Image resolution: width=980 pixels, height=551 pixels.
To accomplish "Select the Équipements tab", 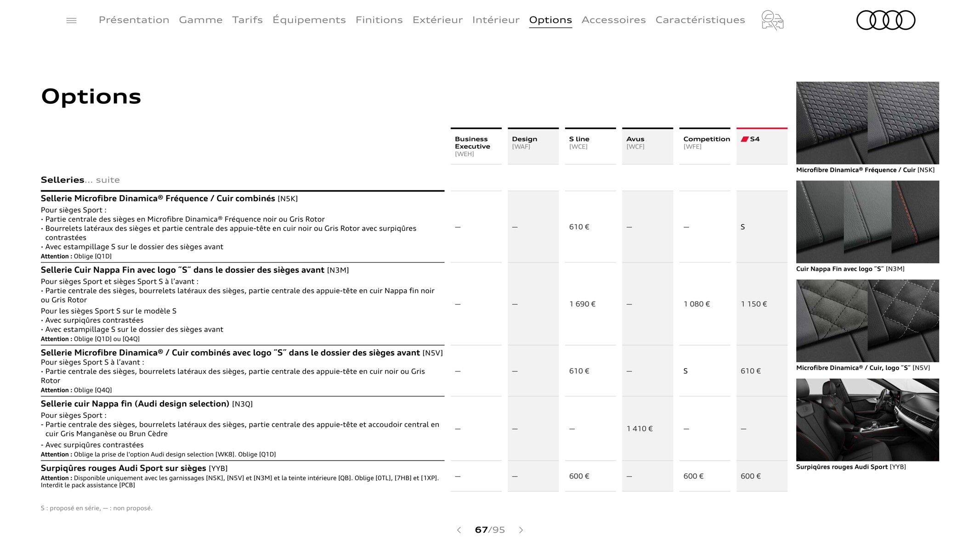I will click(x=309, y=20).
